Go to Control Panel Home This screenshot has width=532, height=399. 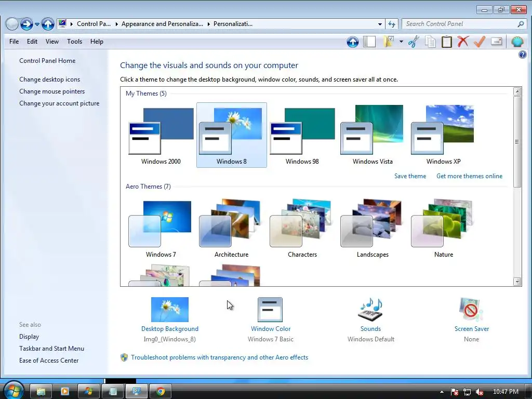coord(47,61)
